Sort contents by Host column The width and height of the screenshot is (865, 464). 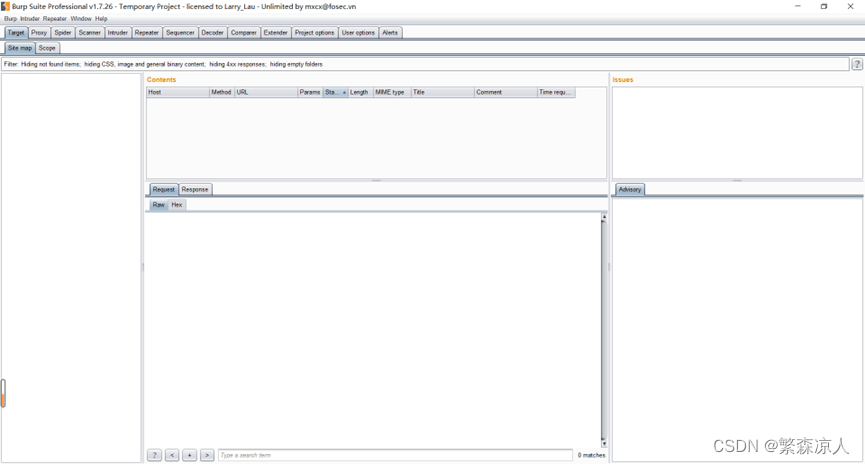point(178,92)
